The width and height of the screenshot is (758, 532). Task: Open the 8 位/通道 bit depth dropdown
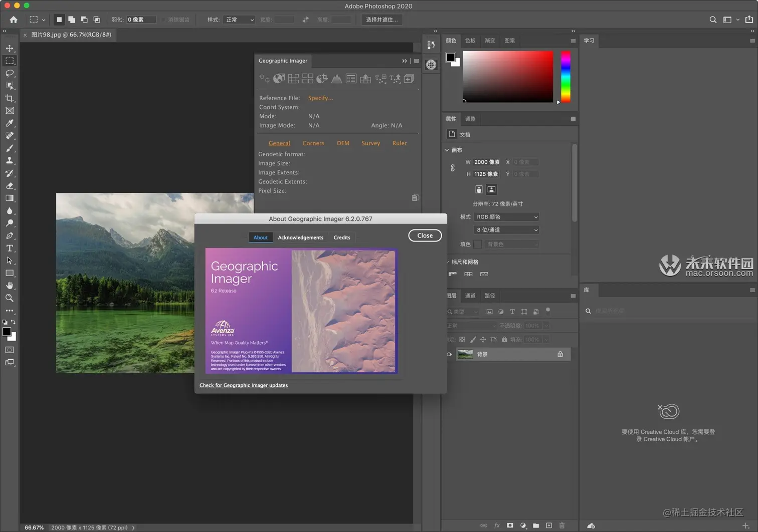pos(506,230)
